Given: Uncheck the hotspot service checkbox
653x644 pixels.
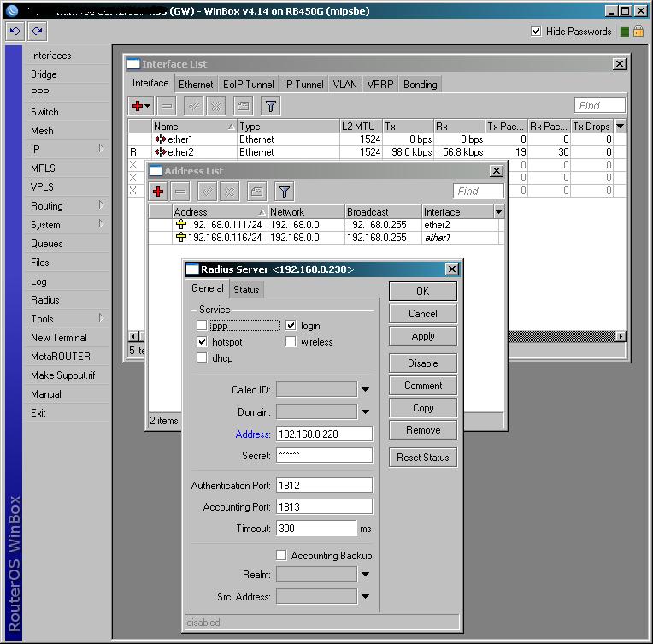Looking at the screenshot, I should click(202, 342).
